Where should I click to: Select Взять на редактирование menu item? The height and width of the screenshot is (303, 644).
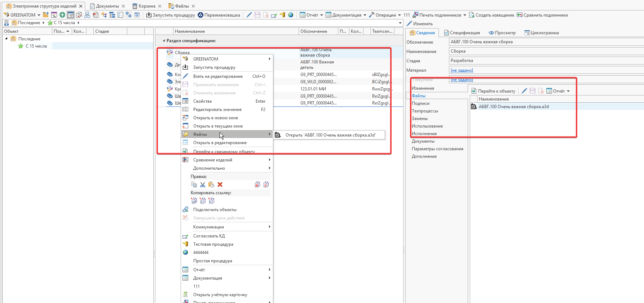218,76
